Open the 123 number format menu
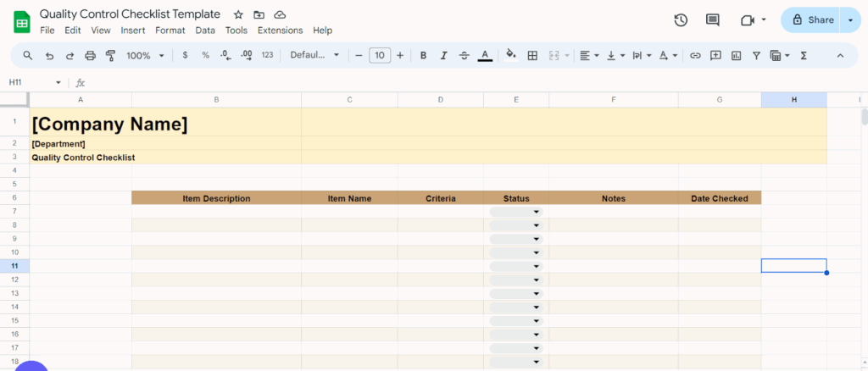The height and width of the screenshot is (371, 868). 267,55
